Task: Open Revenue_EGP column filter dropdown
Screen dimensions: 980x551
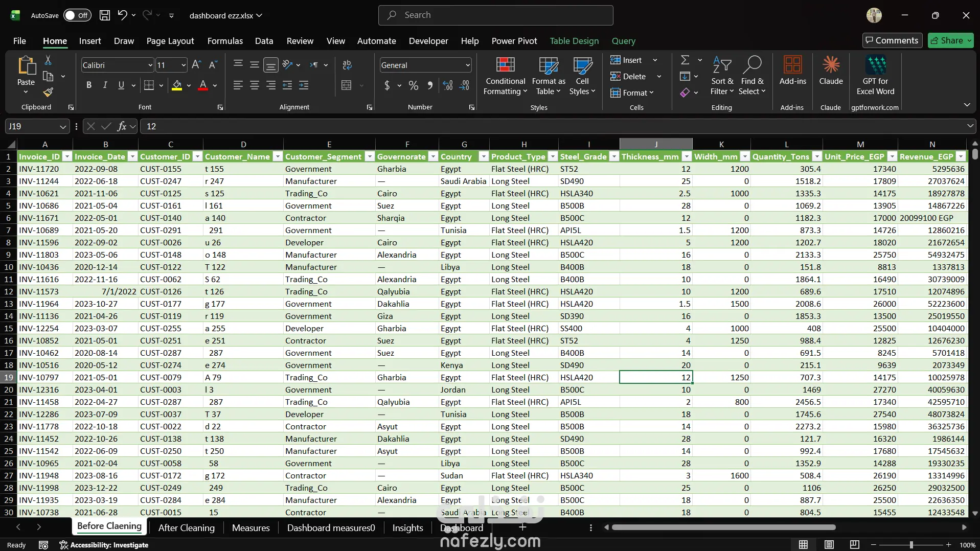Action: [x=961, y=156]
